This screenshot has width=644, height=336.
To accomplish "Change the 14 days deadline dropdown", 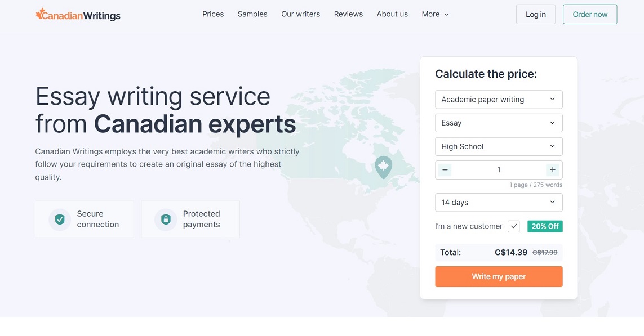I will [x=499, y=203].
